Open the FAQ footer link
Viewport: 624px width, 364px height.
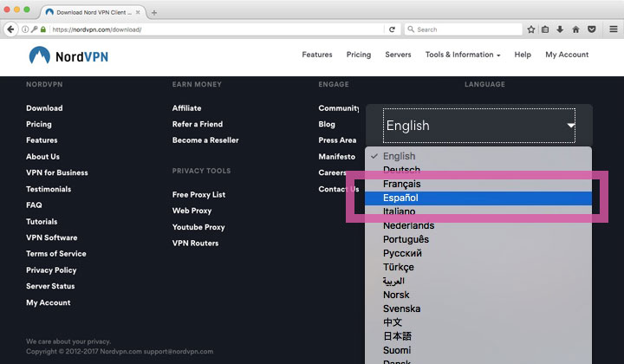(34, 205)
